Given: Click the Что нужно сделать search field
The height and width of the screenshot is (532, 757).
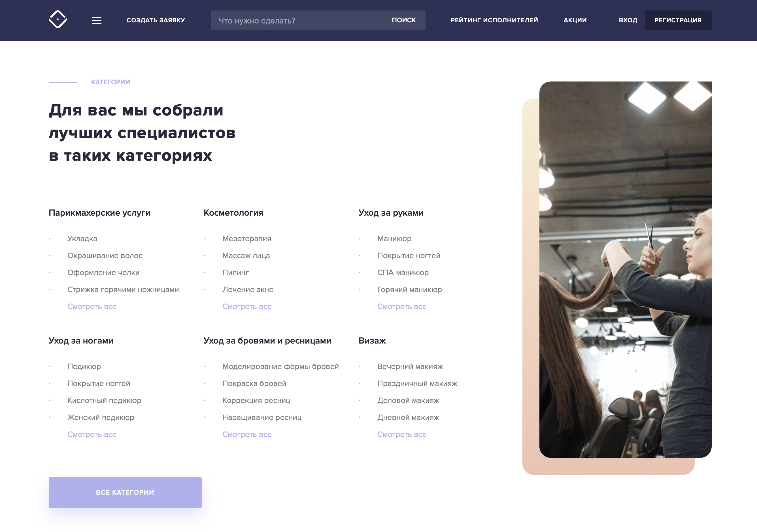Looking at the screenshot, I should 297,20.
